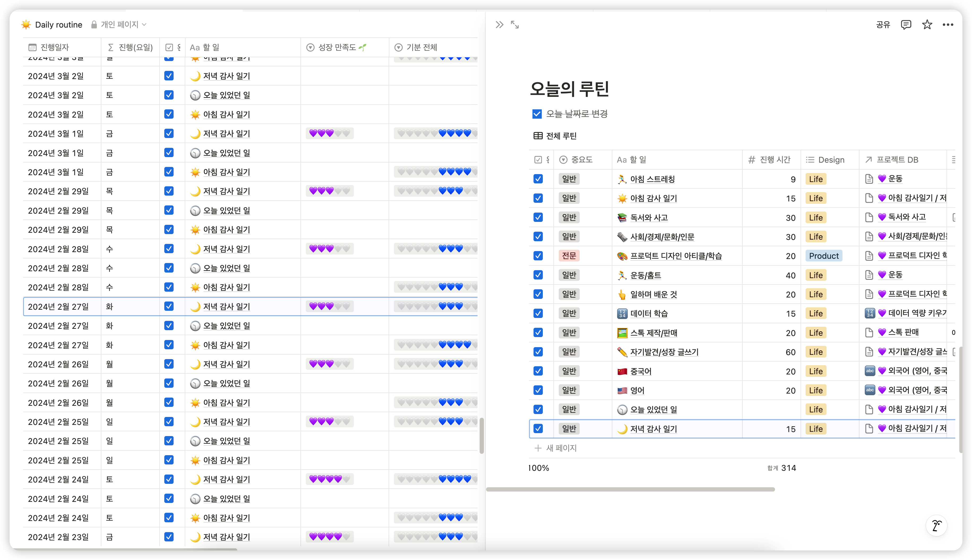
Task: Click the 성장 만족도 column header
Action: (x=337, y=47)
